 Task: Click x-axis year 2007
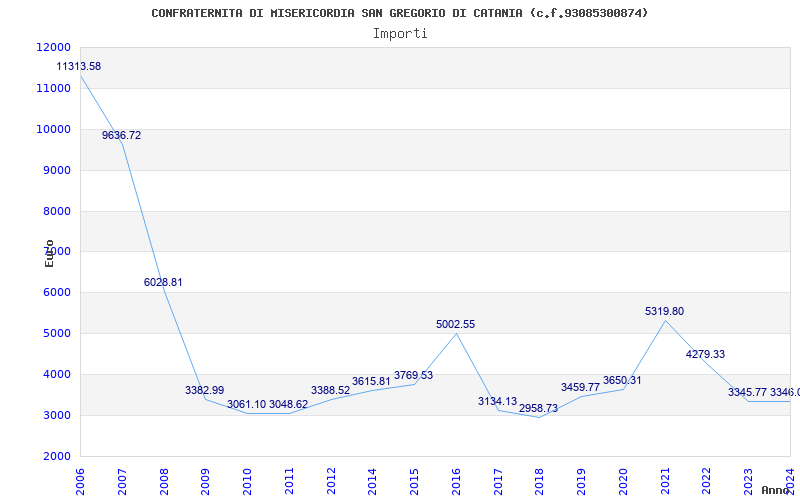point(122,482)
